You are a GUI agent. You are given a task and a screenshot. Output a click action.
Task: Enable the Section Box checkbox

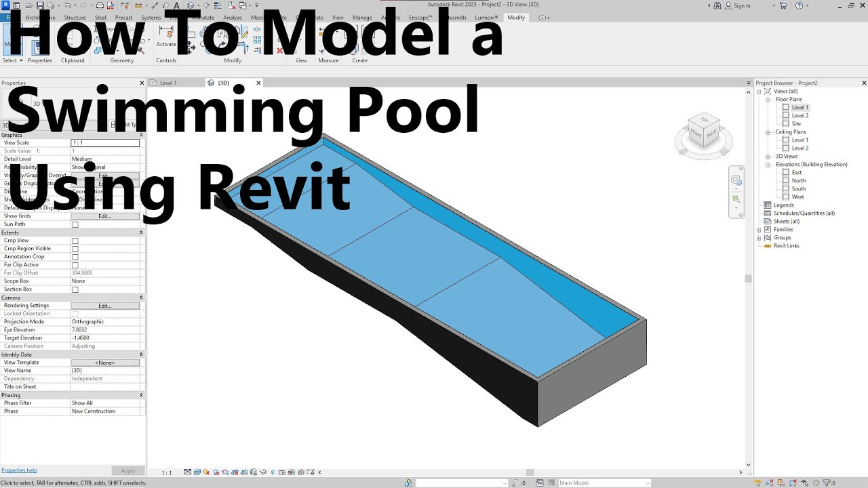tap(75, 289)
